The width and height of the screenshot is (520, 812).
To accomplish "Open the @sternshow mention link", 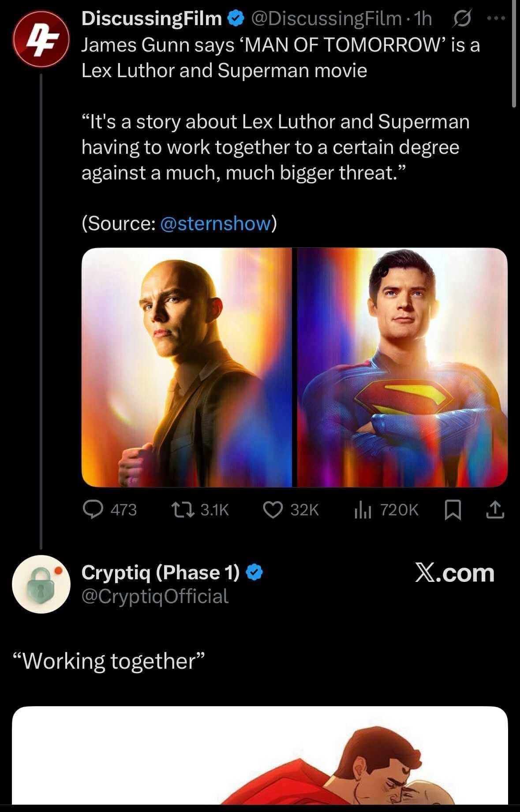I will tap(215, 223).
